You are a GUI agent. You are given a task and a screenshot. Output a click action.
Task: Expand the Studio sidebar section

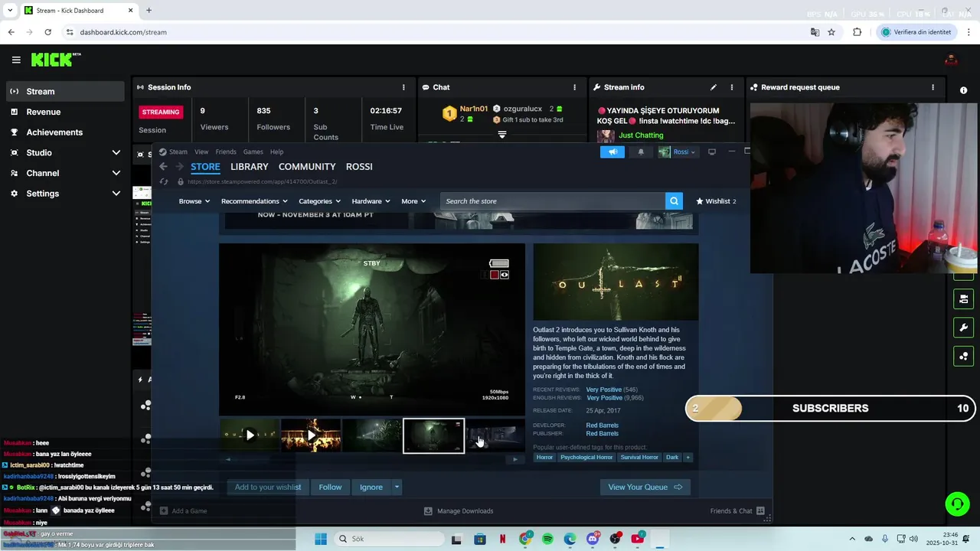[x=116, y=152]
